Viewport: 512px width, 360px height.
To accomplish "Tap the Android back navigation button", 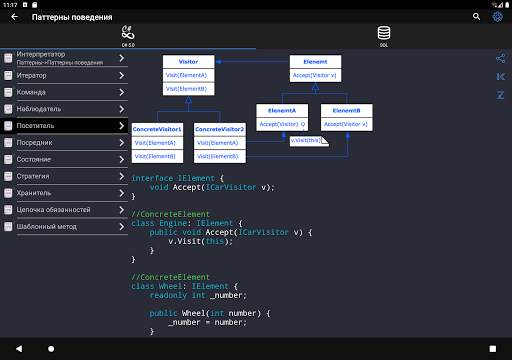I will point(19,349).
